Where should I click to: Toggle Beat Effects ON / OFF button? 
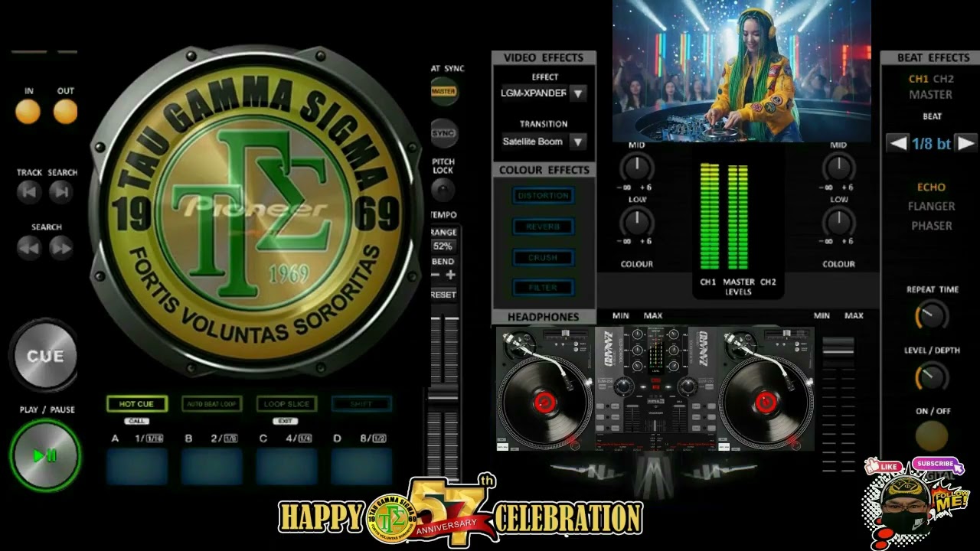[932, 435]
